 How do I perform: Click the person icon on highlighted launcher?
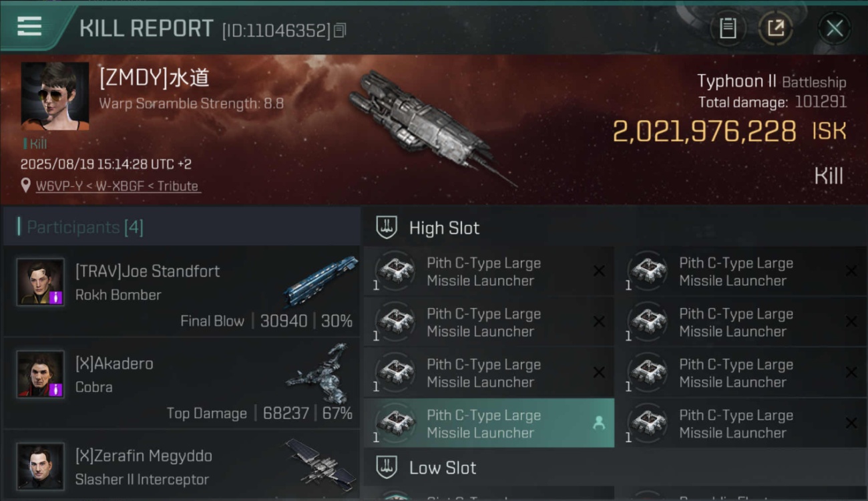[598, 423]
